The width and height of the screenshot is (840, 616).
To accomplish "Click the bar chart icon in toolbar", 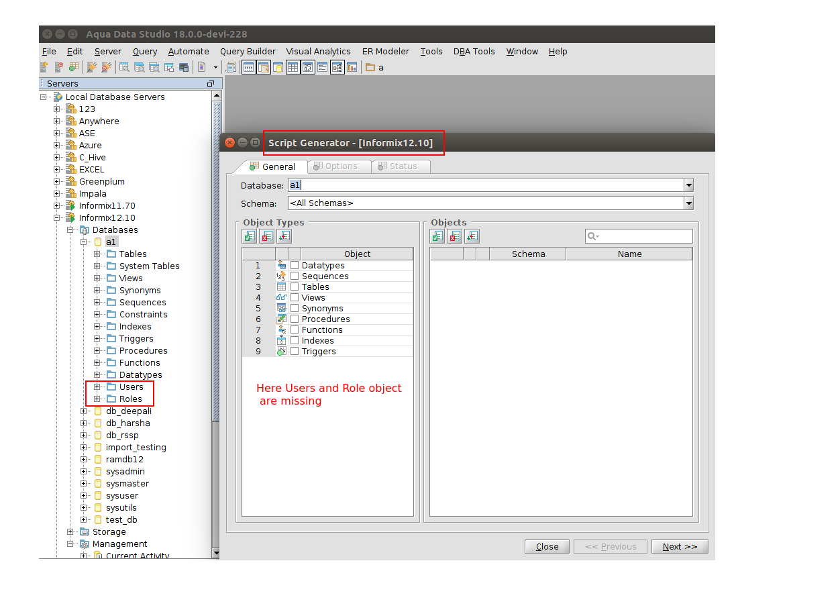I will (x=352, y=67).
